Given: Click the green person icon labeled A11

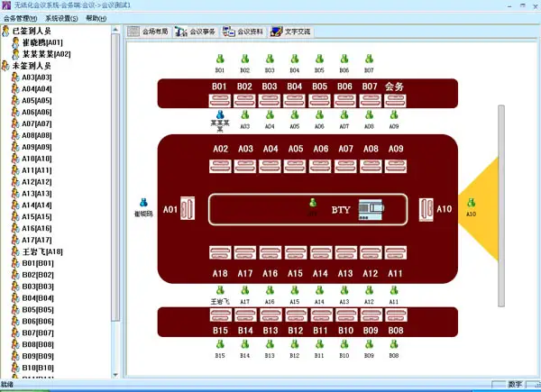Looking at the screenshot, I should (394, 290).
